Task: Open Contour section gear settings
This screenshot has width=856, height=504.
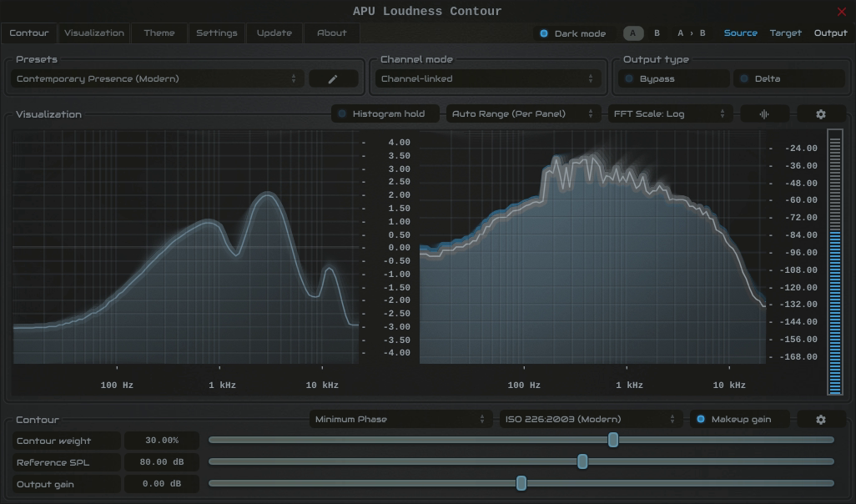Action: click(820, 420)
